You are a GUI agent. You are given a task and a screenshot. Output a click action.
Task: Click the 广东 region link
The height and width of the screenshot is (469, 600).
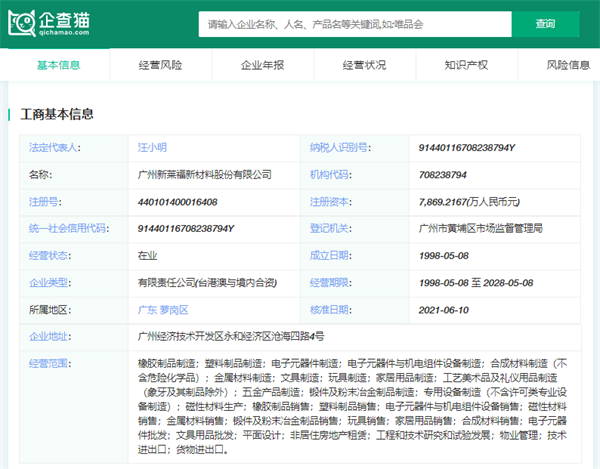click(149, 310)
